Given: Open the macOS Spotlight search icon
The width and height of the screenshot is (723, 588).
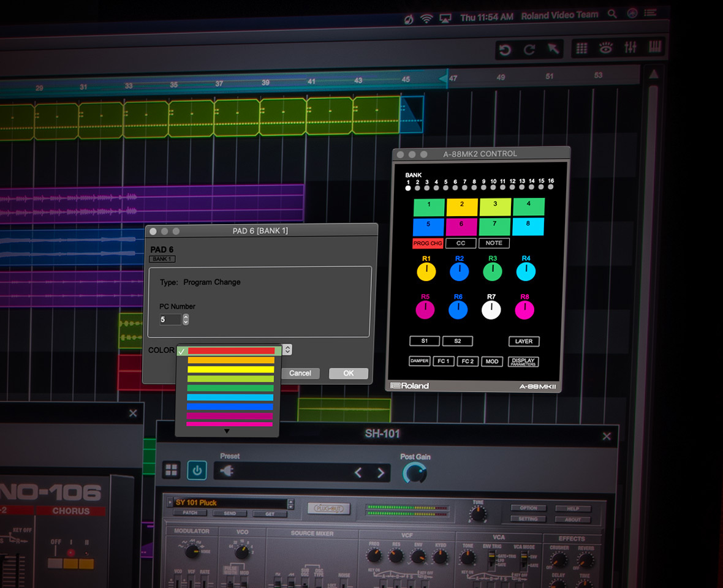Looking at the screenshot, I should (x=611, y=14).
